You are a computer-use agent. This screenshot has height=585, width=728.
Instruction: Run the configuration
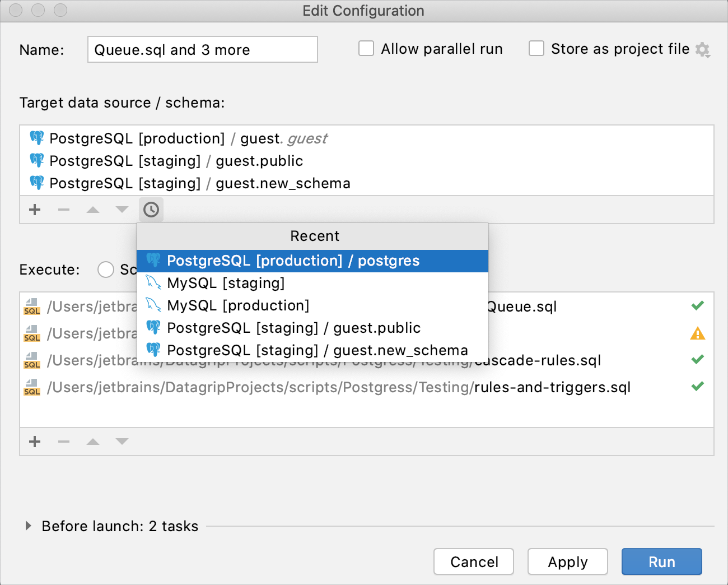(x=661, y=561)
